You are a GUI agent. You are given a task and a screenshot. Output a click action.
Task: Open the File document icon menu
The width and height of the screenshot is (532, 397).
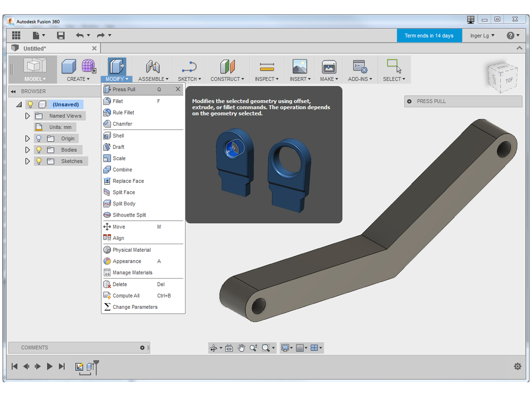click(x=36, y=35)
